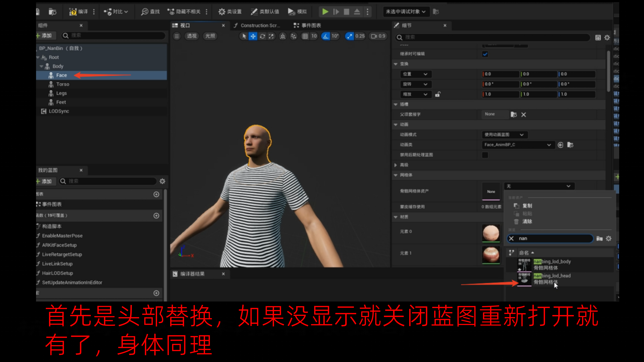Viewport: 644px width, 362px height.
Task: Toggle Disable Post Process Blueprint checkbox
Action: point(485,155)
